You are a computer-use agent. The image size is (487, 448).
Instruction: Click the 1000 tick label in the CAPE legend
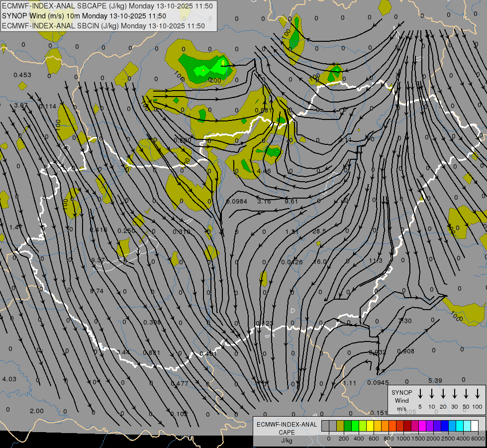(x=403, y=439)
